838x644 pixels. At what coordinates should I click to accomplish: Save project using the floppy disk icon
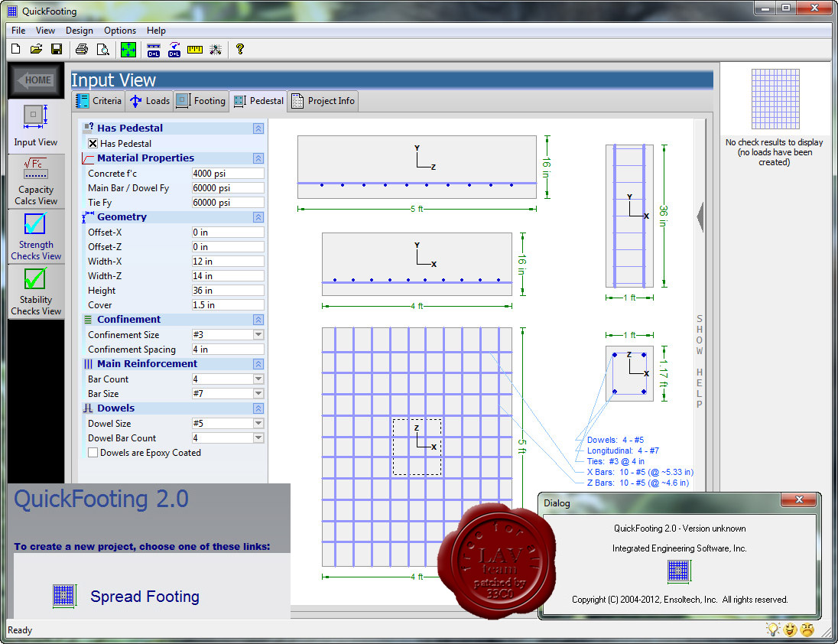[57, 49]
